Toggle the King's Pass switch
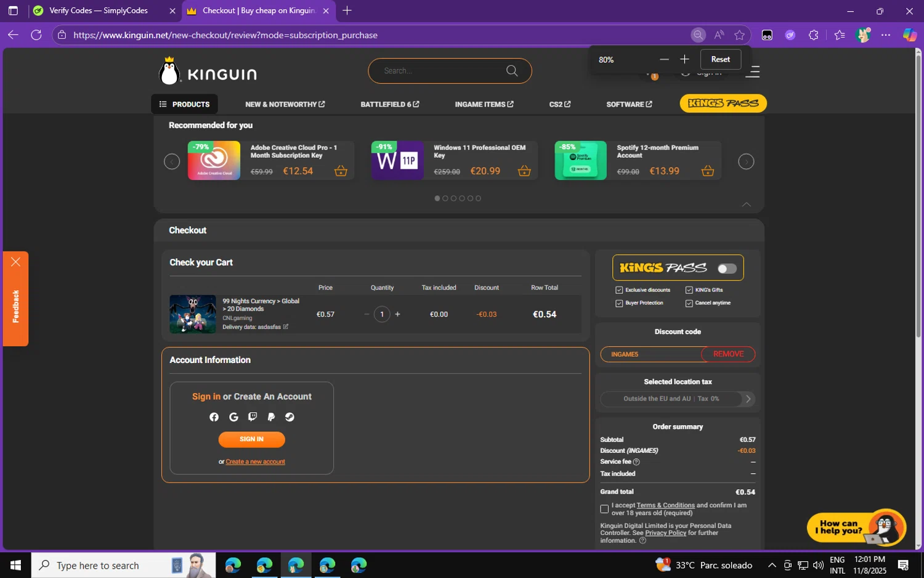This screenshot has height=578, width=924. click(x=727, y=269)
